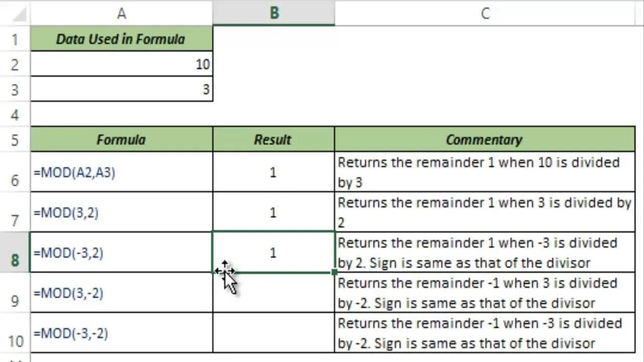The height and width of the screenshot is (362, 644).
Task: Select column B header
Action: pos(274,13)
